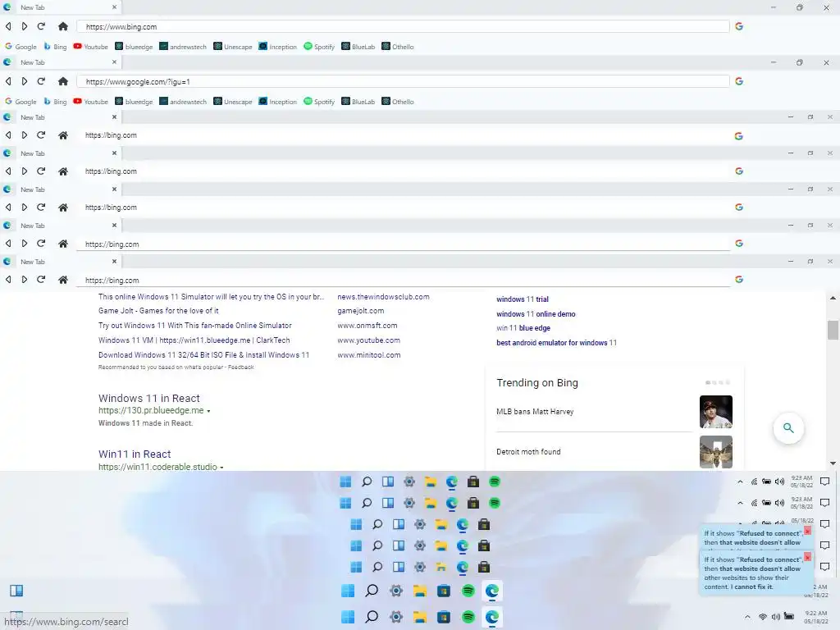Open 'Windows 11 VM | https://win11.blueedge.me' result
This screenshot has width=840, height=630.
point(194,340)
